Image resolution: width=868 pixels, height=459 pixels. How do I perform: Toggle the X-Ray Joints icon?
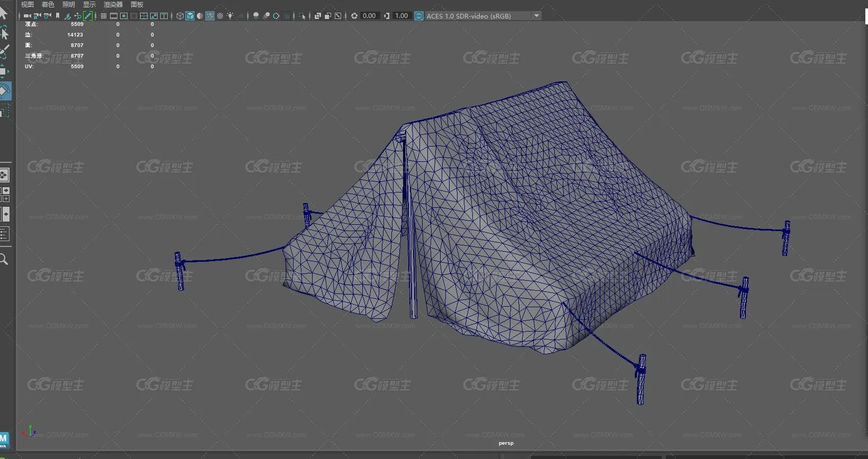click(338, 16)
